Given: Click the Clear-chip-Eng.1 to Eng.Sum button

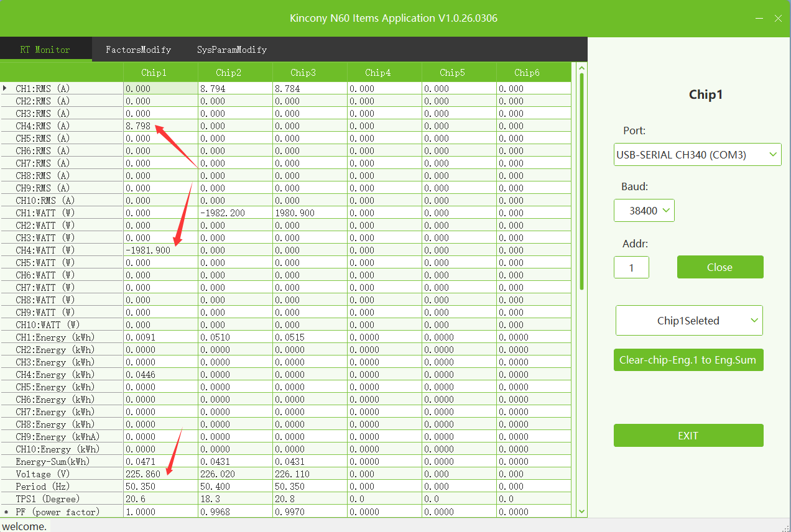Looking at the screenshot, I should [688, 360].
